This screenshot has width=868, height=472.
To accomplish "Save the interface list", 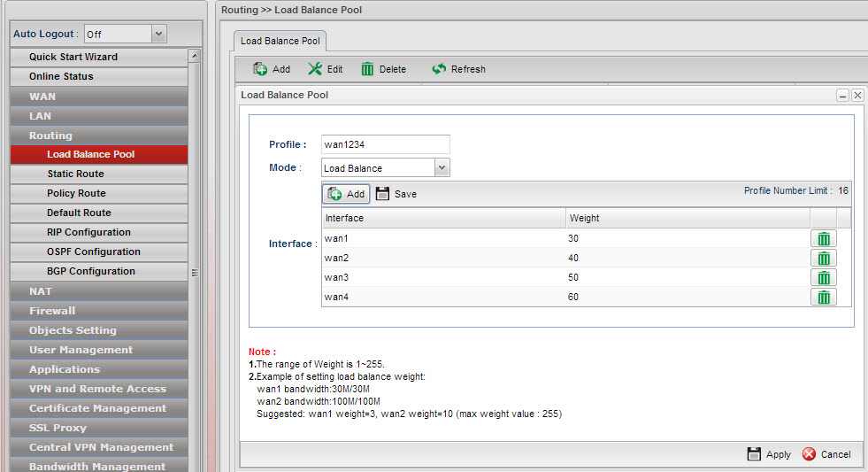I will [396, 194].
